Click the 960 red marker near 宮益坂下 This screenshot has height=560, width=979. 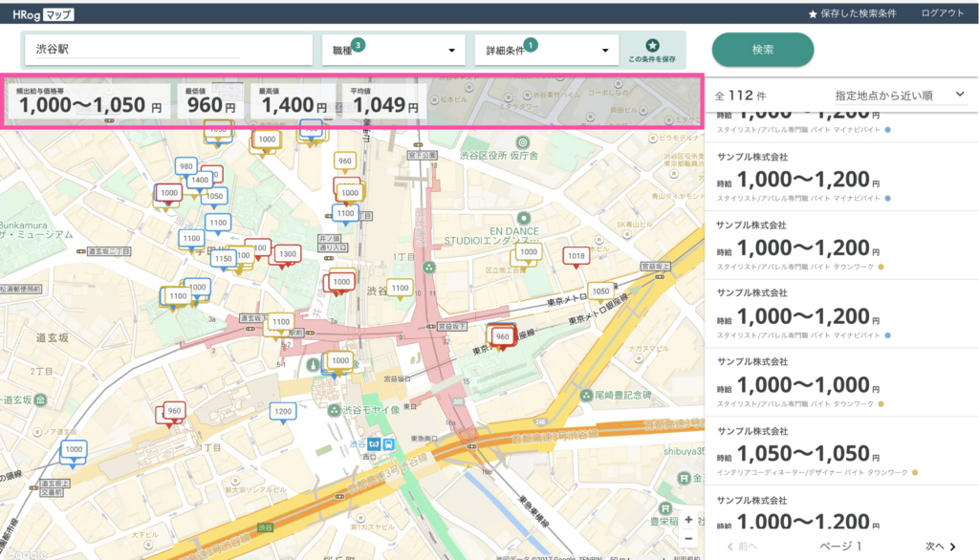click(503, 337)
